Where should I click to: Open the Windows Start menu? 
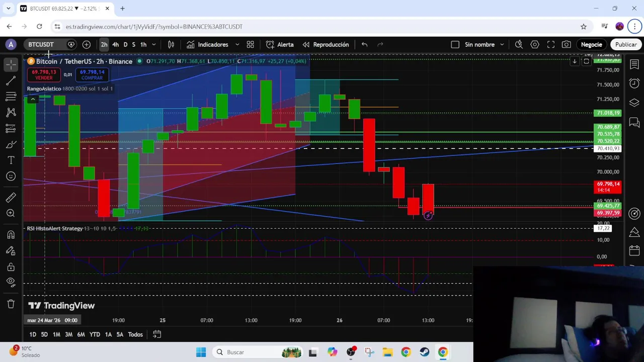tap(201, 352)
